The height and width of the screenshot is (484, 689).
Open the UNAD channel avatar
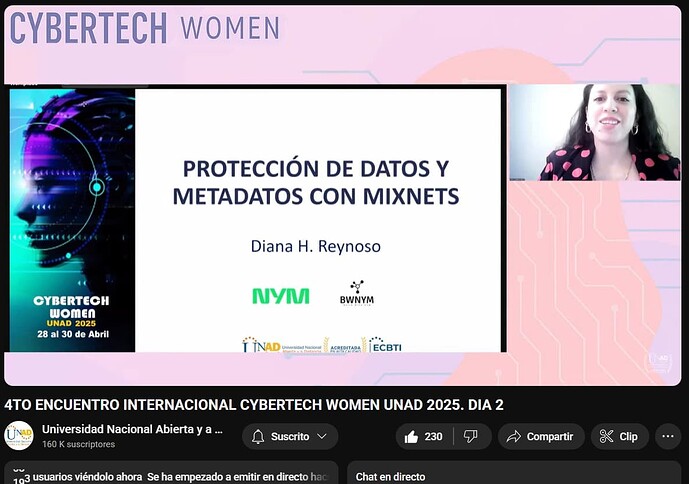click(x=19, y=436)
